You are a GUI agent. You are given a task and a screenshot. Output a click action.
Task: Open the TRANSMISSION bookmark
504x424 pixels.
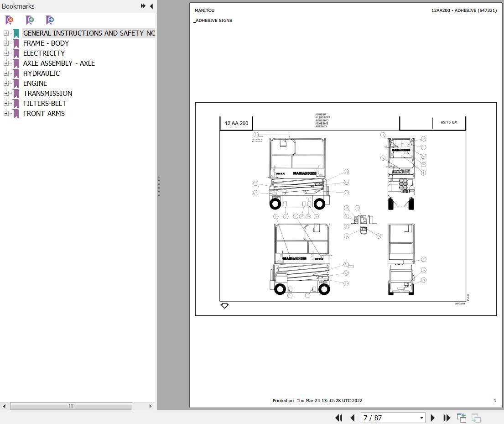click(47, 93)
